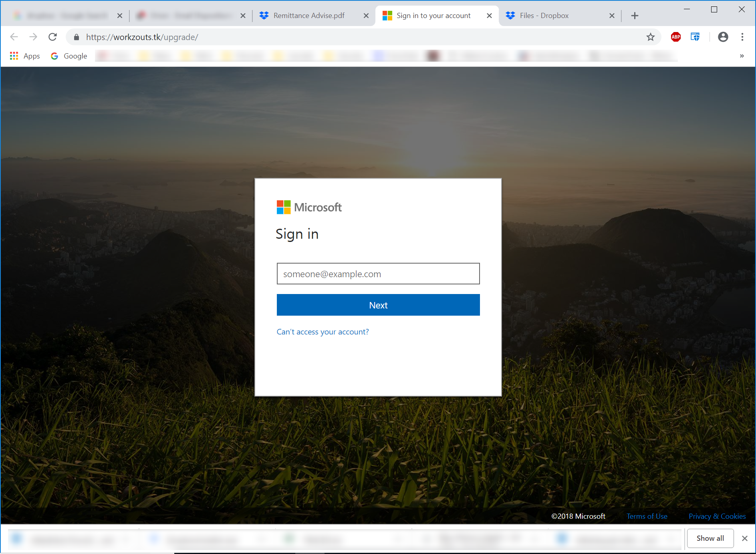Click Show all in the downloads bar
Viewport: 756px width, 554px height.
click(710, 538)
